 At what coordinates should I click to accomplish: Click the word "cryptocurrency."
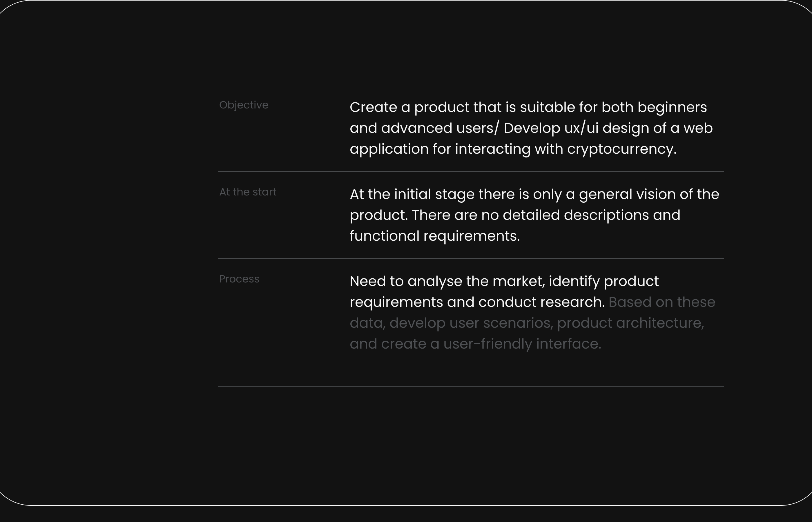click(621, 149)
